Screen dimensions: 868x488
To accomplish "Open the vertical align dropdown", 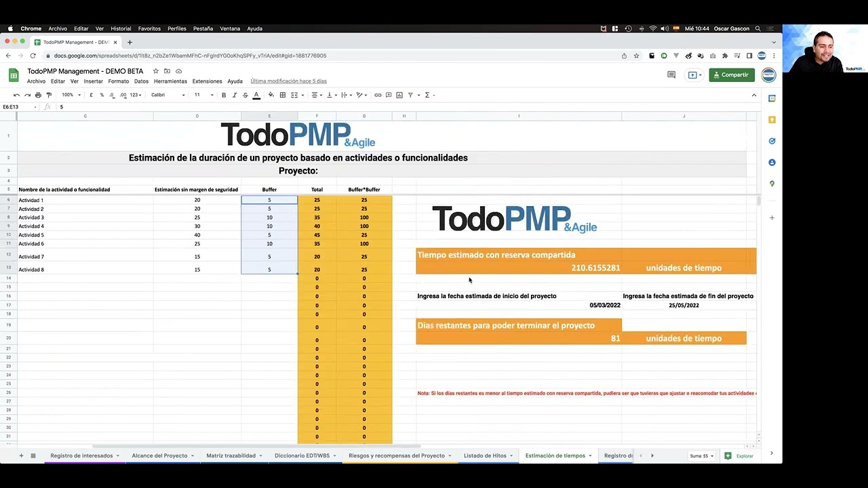I will (x=331, y=95).
